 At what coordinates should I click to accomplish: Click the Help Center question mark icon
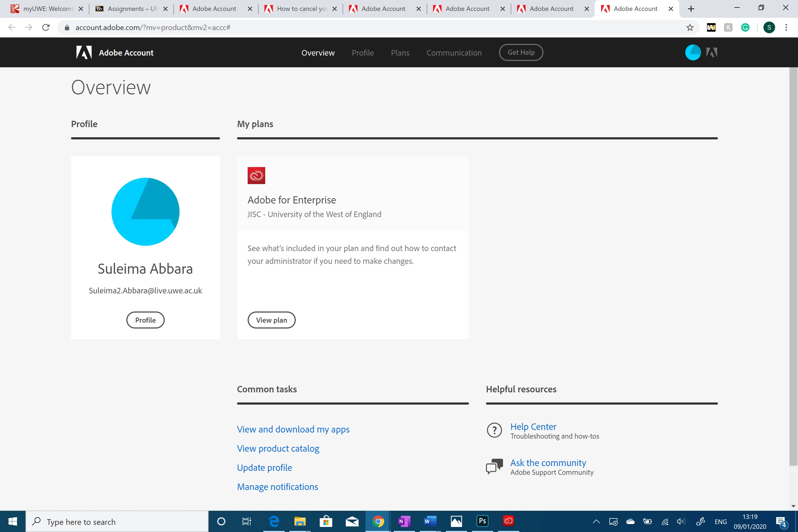click(x=494, y=430)
